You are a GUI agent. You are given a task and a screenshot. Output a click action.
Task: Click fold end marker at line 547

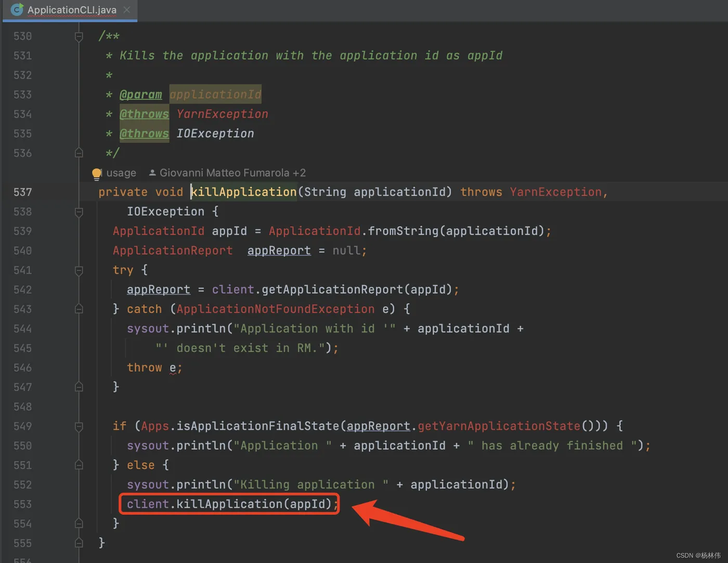pos(79,387)
